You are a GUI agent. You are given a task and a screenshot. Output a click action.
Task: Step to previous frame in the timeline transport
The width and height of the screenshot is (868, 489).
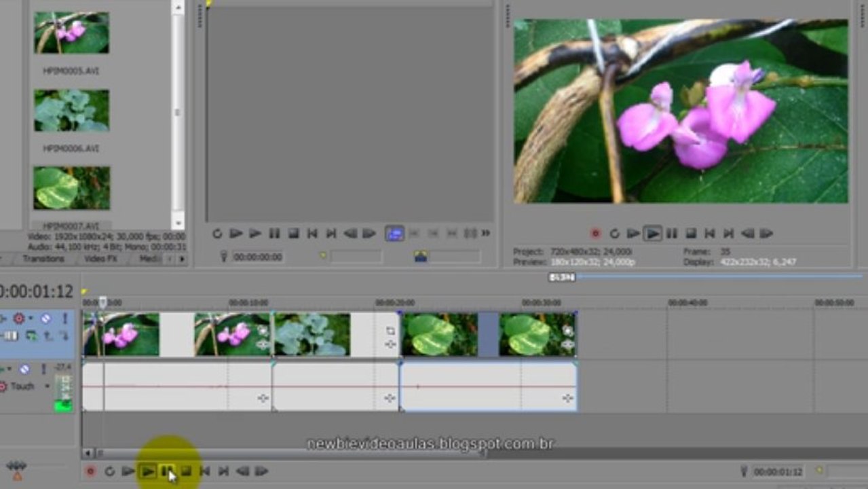click(x=242, y=471)
